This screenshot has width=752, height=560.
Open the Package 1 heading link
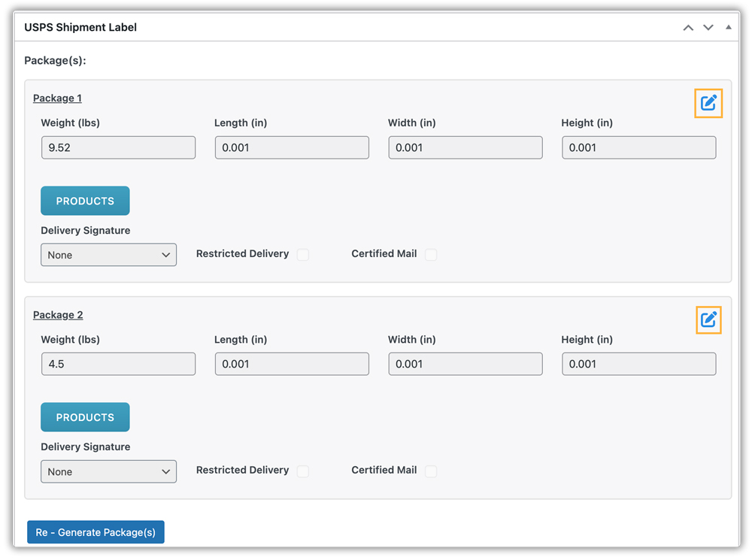tap(57, 98)
